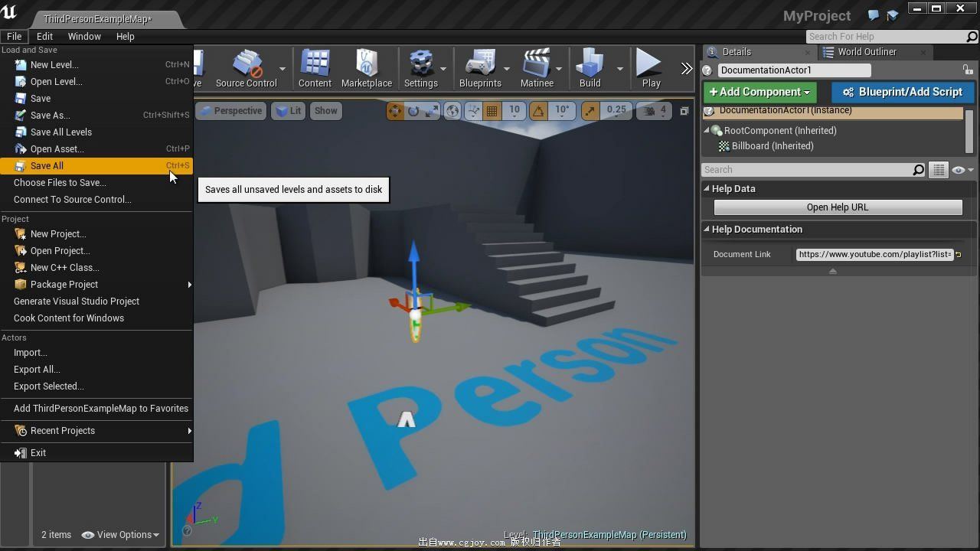Open the grid snap value 10 dropdown
The width and height of the screenshot is (980, 551).
coord(514,111)
